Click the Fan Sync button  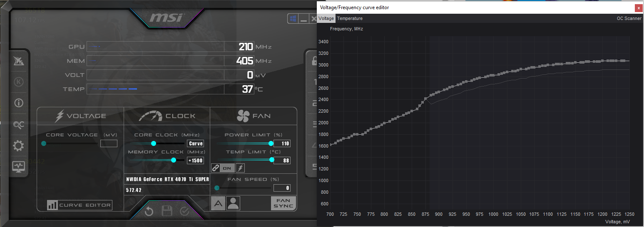click(283, 203)
